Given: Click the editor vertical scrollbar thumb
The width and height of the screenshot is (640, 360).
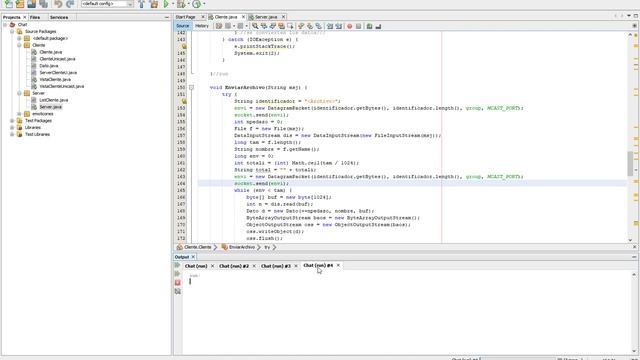Looking at the screenshot, I should click(630, 163).
